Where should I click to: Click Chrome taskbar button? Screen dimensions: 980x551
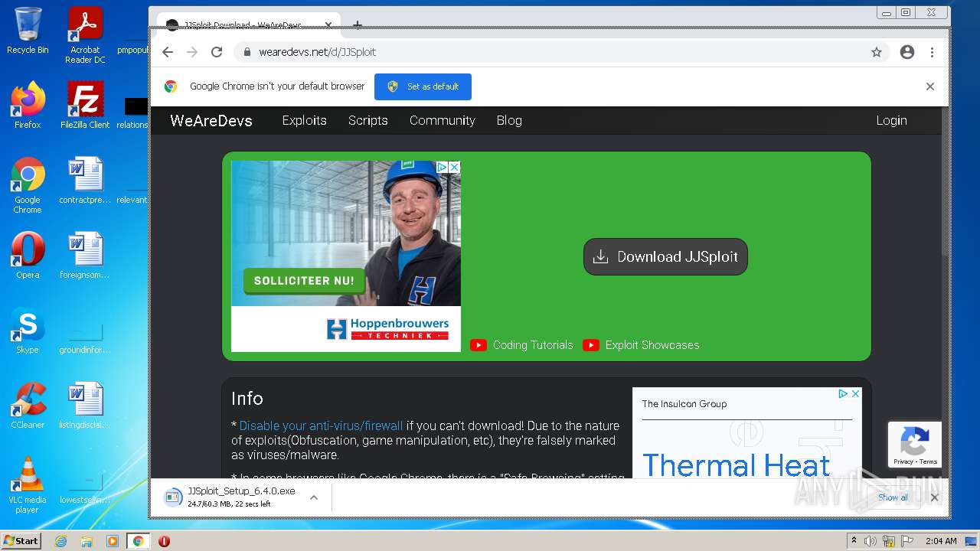(x=139, y=541)
